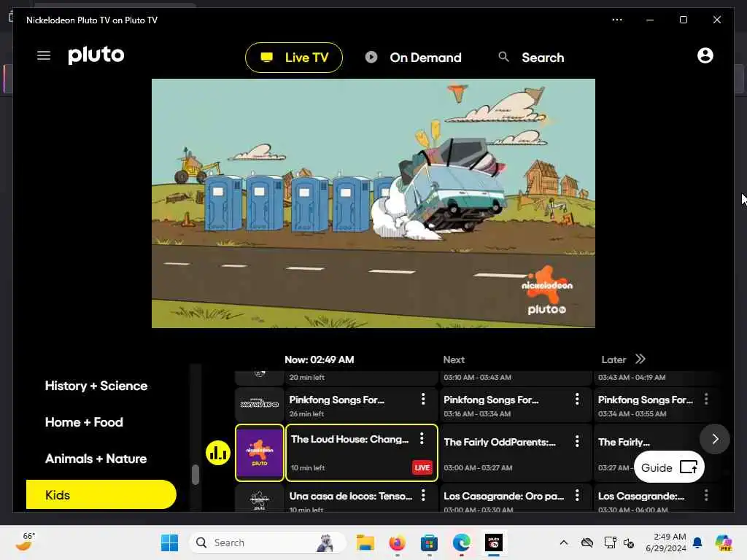This screenshot has height=560, width=747.
Task: Open File Explorer from the taskbar
Action: [x=365, y=542]
